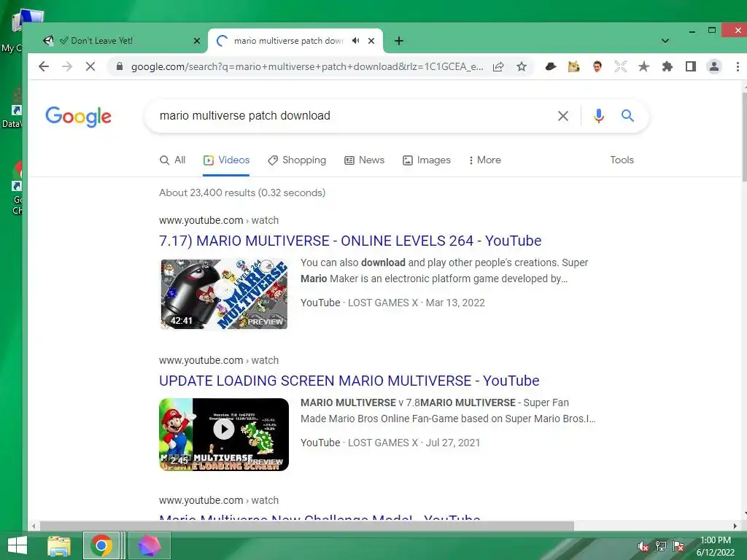Open the hat-shaped extension icon
The width and height of the screenshot is (747, 560).
(551, 66)
